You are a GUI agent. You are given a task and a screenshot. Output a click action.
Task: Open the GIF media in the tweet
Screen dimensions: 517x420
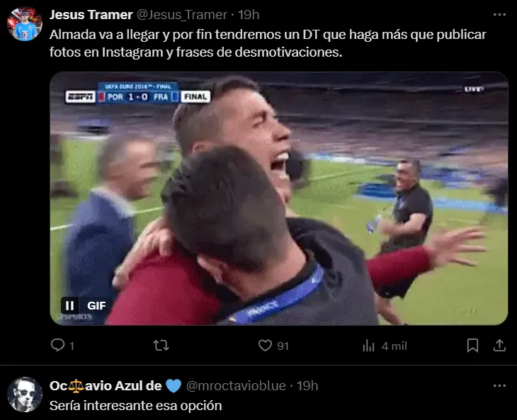pos(278,198)
